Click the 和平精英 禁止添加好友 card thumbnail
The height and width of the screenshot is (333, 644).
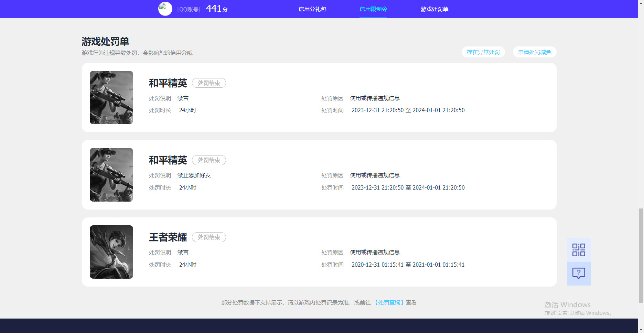click(111, 175)
